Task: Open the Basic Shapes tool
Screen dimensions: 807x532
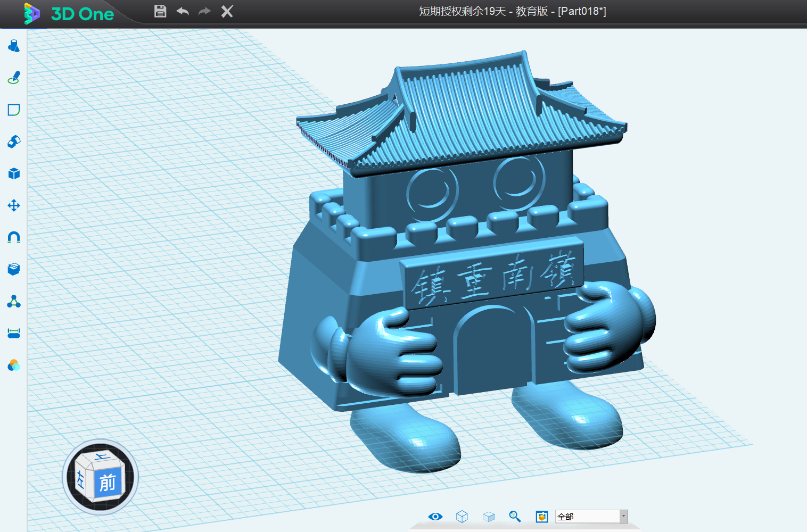Action: [x=14, y=46]
